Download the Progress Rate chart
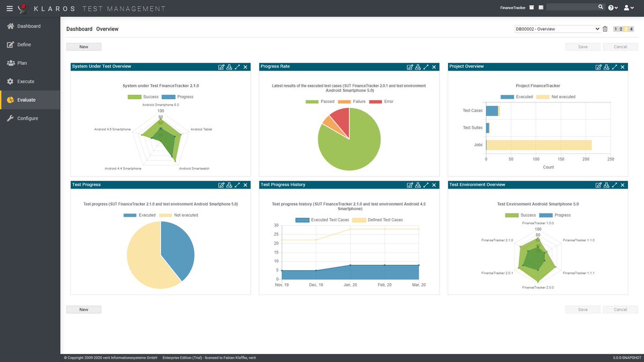Image resolution: width=644 pixels, height=362 pixels. click(x=418, y=67)
